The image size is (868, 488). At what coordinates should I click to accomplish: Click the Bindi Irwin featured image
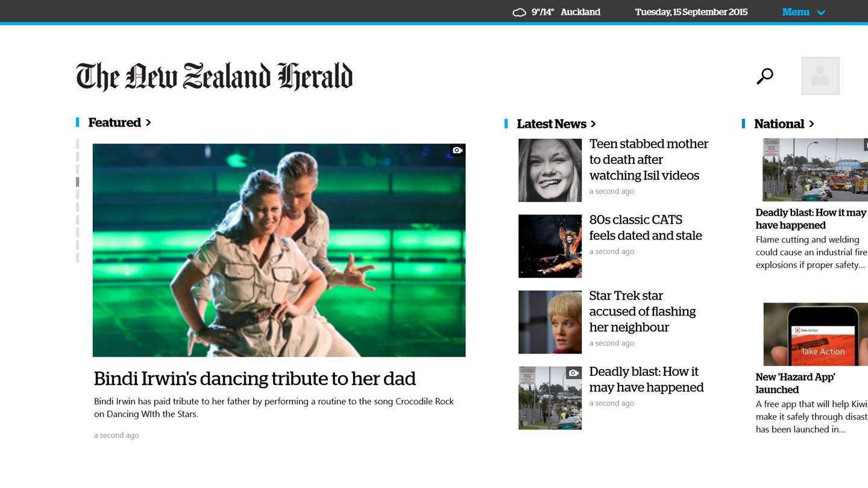click(x=279, y=250)
